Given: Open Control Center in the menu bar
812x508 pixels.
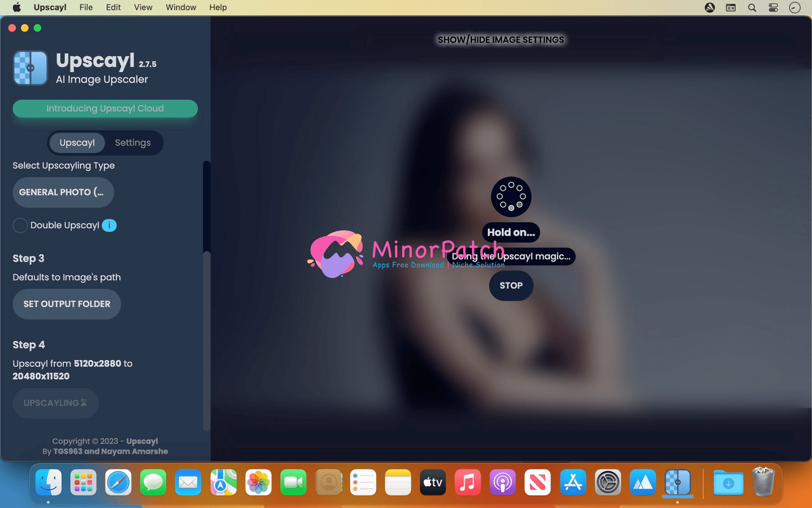Looking at the screenshot, I should [x=773, y=8].
